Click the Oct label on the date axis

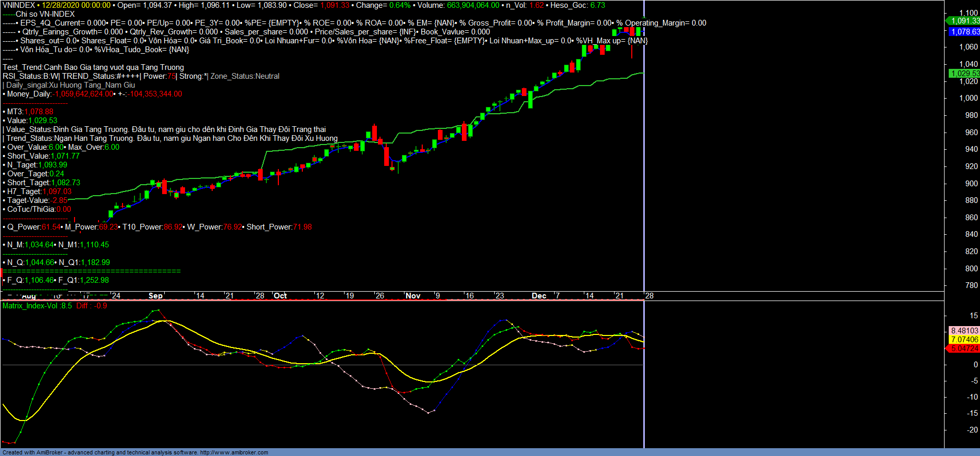click(280, 296)
